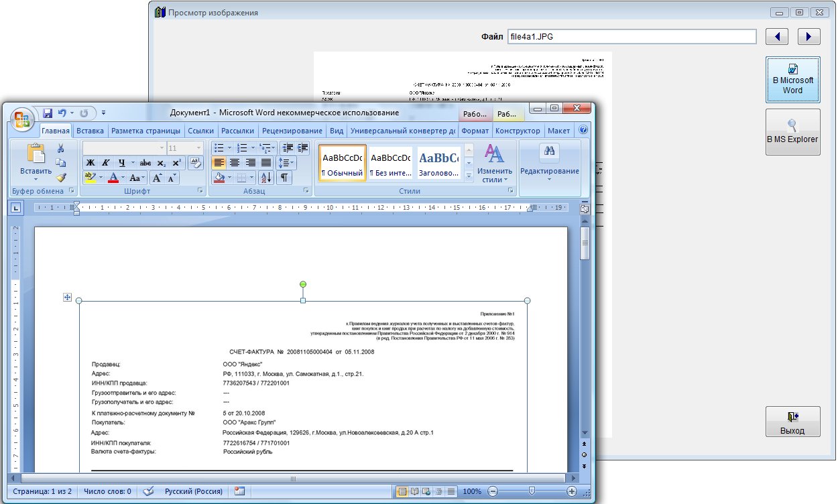Screen dimensions: 838x504
Task: Align text to the left
Action: pyautogui.click(x=219, y=163)
